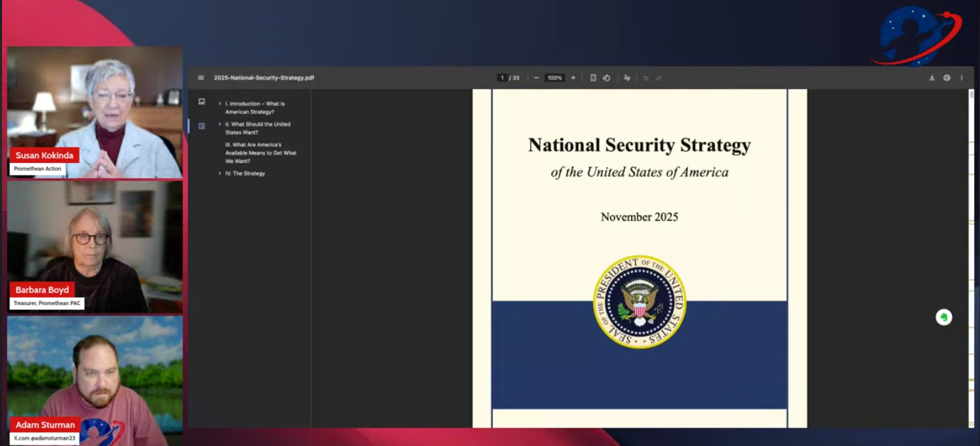The image size is (980, 446).
Task: Select Adam Sturman's video feed
Action: pos(95,381)
